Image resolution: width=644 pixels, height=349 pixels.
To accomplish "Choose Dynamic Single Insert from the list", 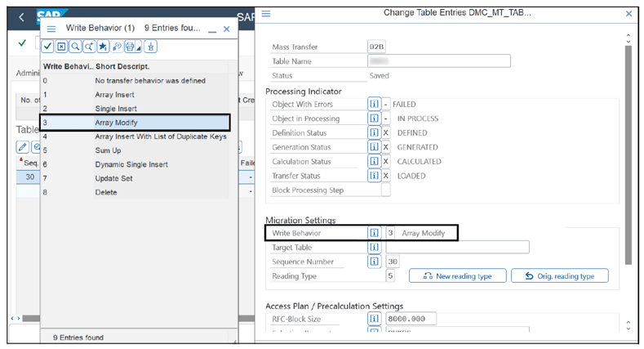I will click(131, 164).
